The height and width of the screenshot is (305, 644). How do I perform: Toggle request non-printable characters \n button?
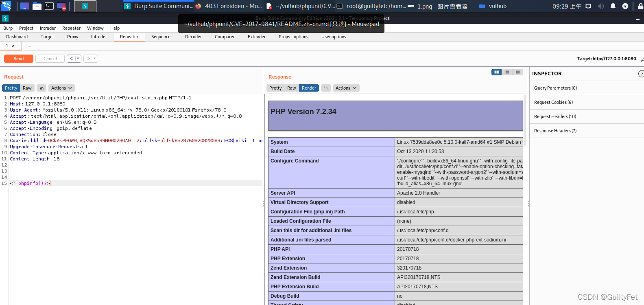coord(41,88)
